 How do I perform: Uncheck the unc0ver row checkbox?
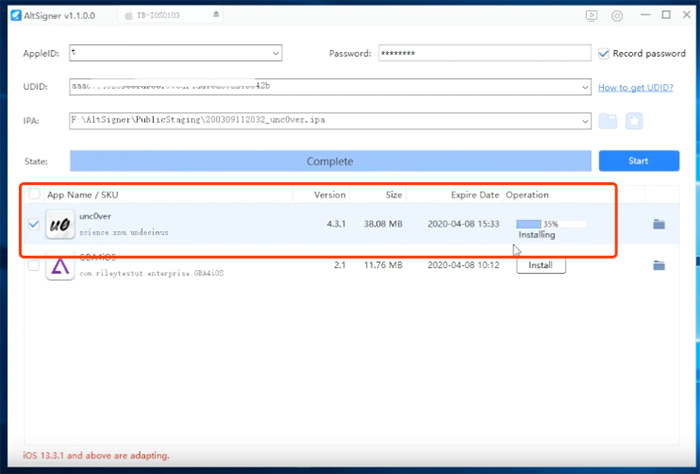coord(35,224)
